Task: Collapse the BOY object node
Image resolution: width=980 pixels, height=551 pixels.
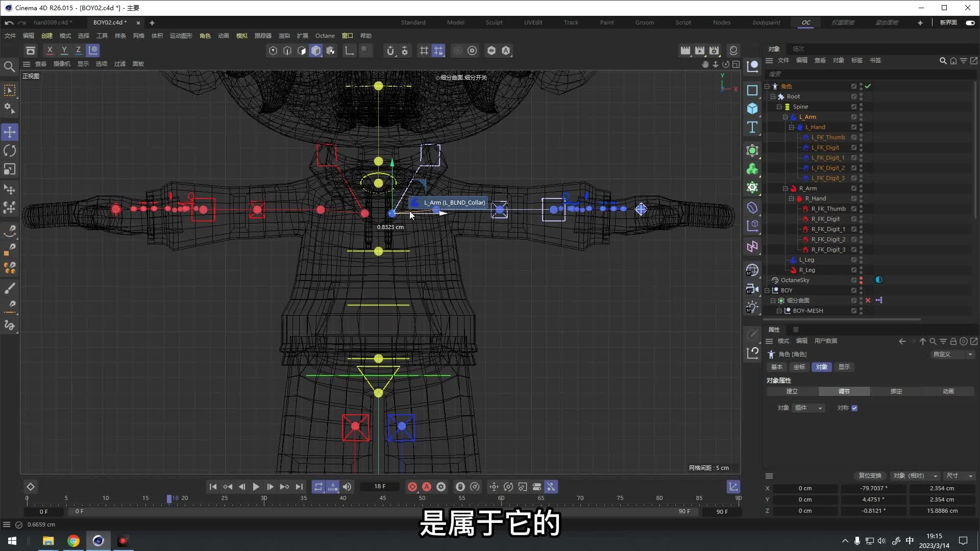Action: point(767,290)
